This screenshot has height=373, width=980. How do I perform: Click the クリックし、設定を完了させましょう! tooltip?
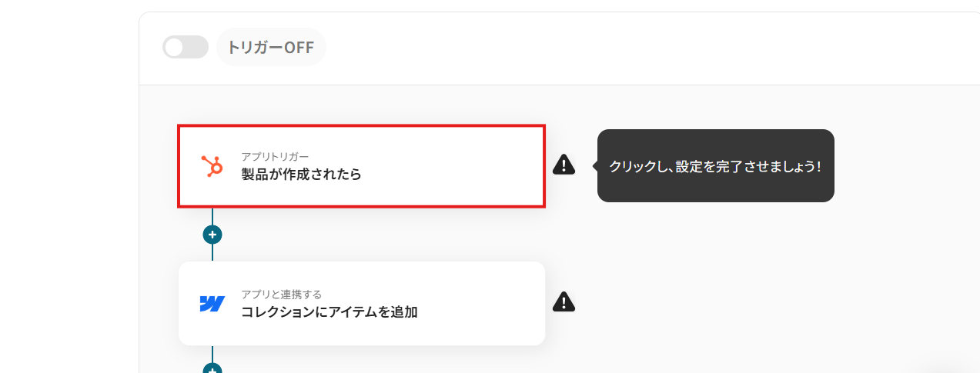(715, 166)
